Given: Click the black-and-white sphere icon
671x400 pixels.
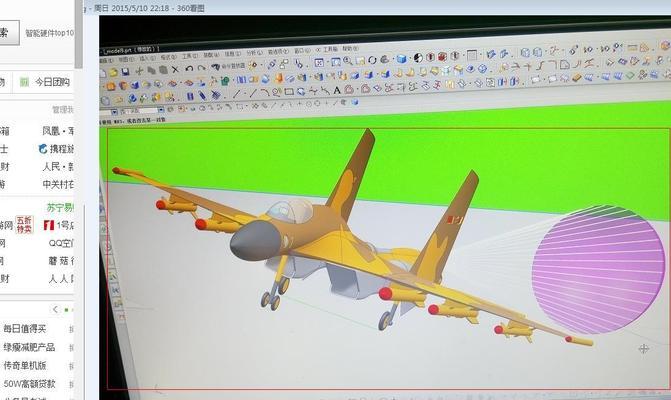Looking at the screenshot, I should point(418,58).
